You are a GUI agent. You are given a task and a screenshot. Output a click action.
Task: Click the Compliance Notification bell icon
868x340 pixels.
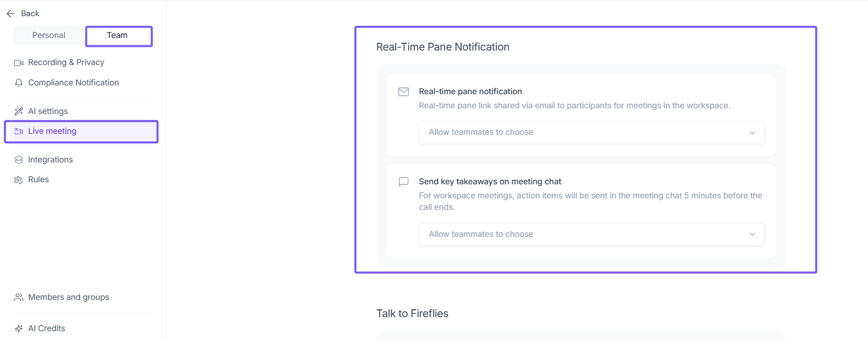(x=19, y=83)
